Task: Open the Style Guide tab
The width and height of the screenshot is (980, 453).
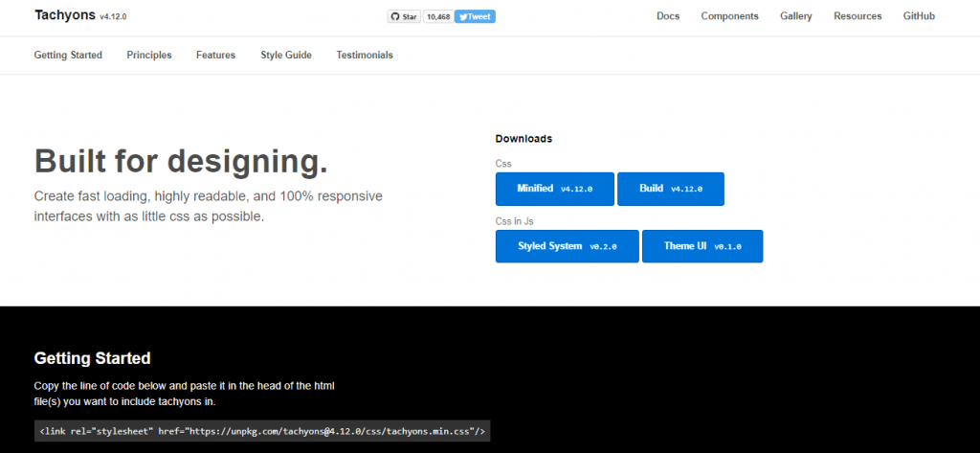Action: (x=286, y=56)
